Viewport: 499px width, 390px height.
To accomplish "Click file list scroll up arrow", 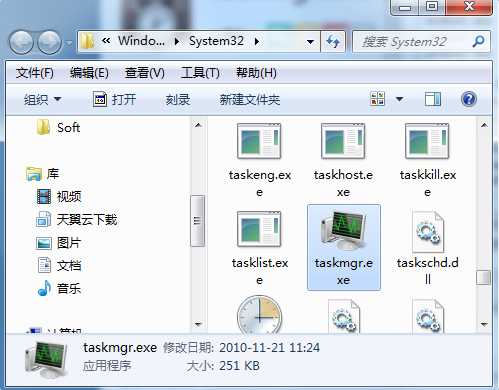I will (484, 125).
